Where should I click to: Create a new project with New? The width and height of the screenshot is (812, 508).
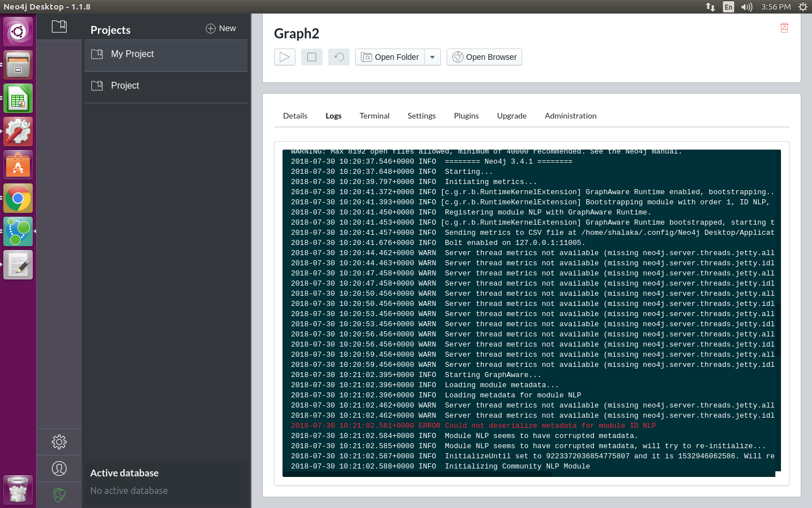pos(221,28)
